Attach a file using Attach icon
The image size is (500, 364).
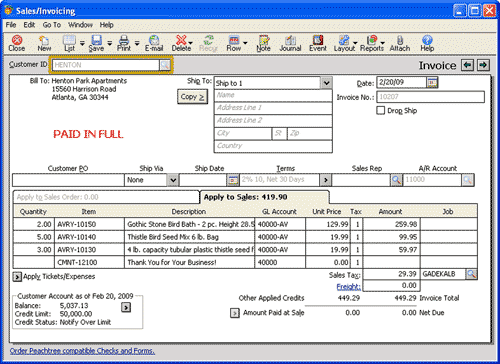pos(400,43)
